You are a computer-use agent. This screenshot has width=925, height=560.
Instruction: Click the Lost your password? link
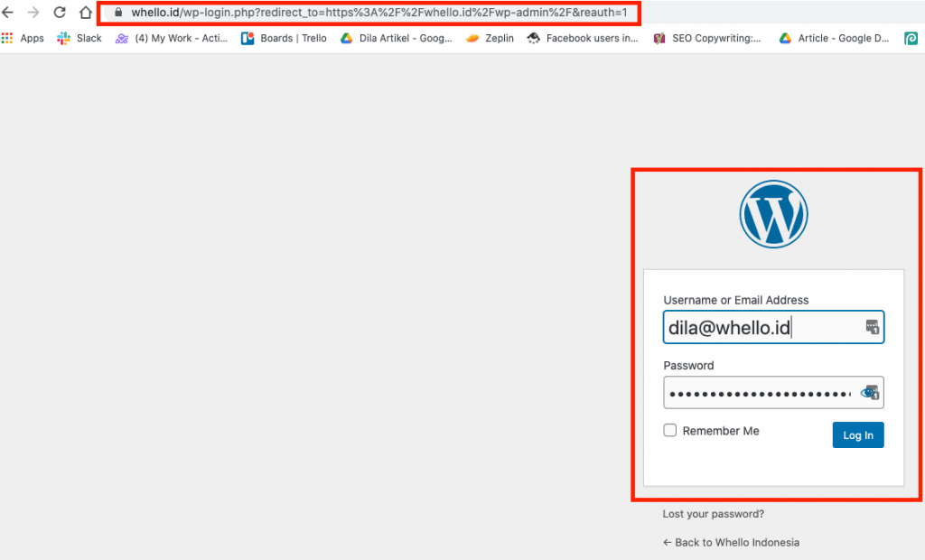(713, 514)
